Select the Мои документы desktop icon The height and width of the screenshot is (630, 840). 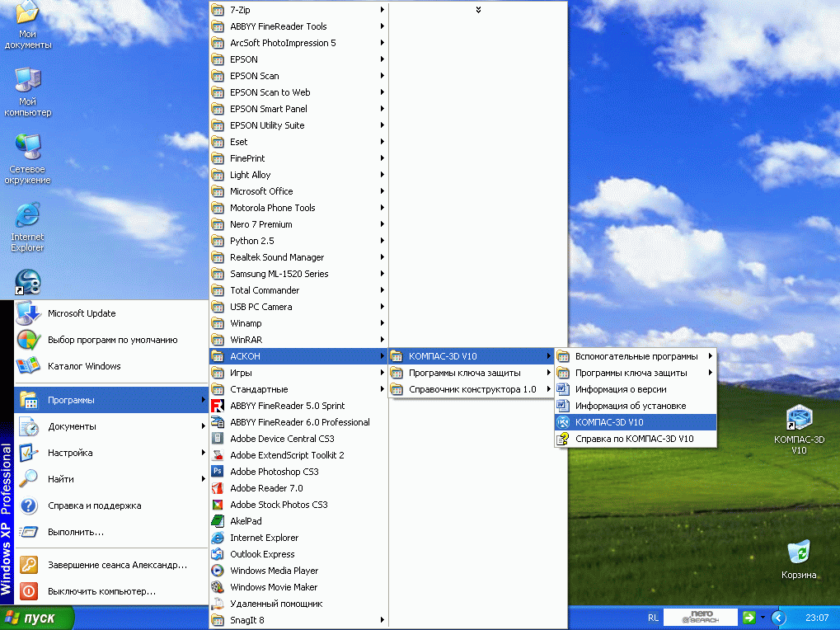pyautogui.click(x=28, y=26)
